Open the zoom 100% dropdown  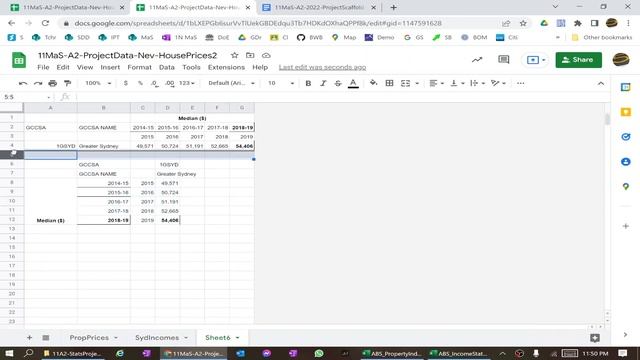pyautogui.click(x=98, y=83)
